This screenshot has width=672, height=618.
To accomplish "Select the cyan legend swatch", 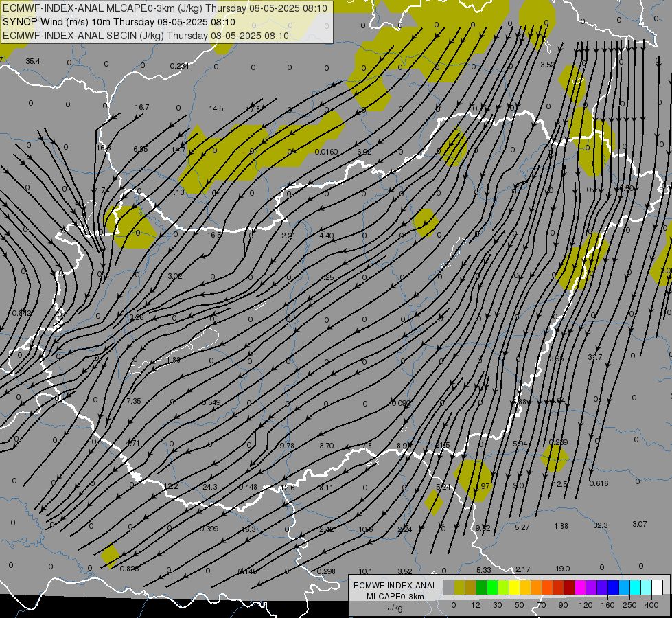I will (635, 587).
